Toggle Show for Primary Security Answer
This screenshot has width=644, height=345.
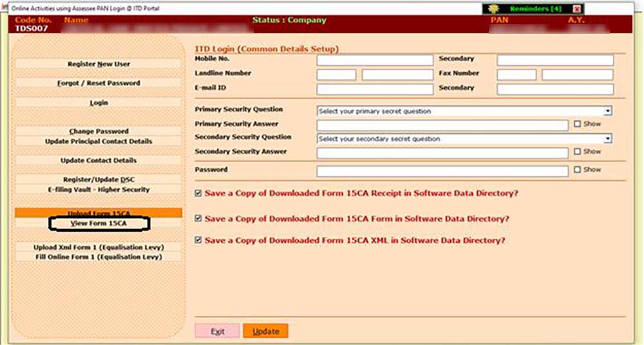tap(577, 124)
